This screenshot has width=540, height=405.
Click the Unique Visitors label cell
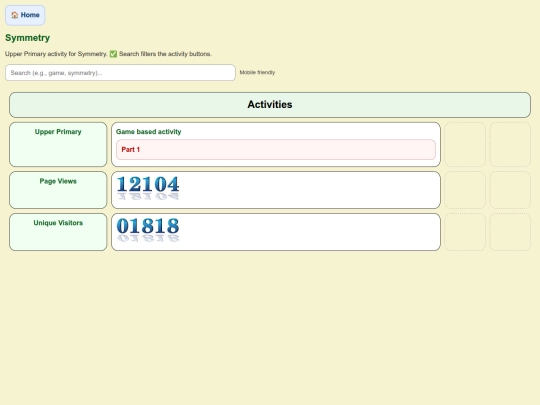click(58, 232)
